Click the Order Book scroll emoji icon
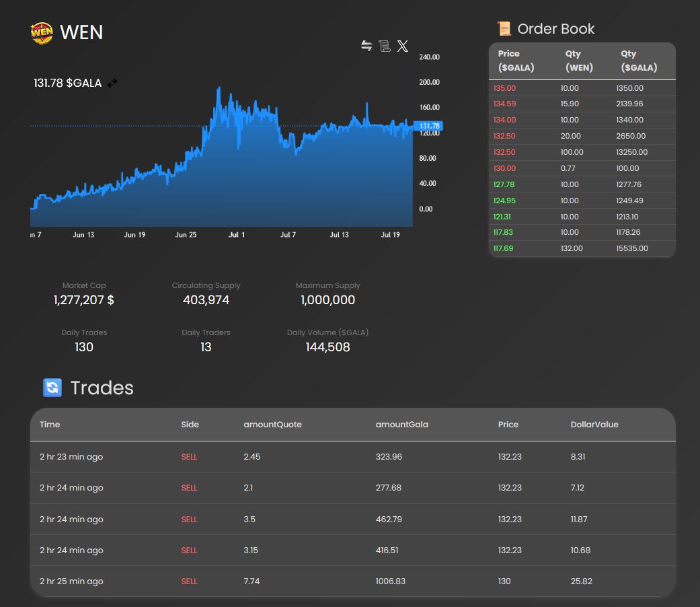 (x=504, y=28)
